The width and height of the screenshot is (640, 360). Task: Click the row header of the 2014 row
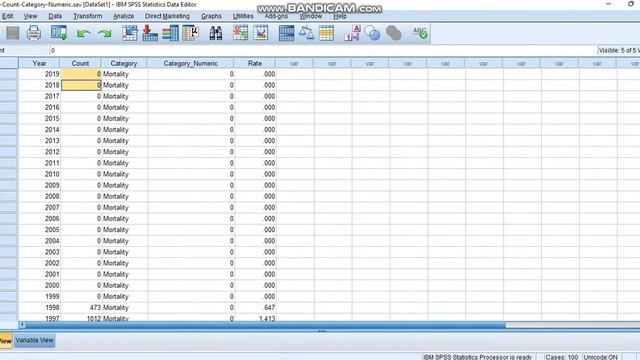click(9, 129)
